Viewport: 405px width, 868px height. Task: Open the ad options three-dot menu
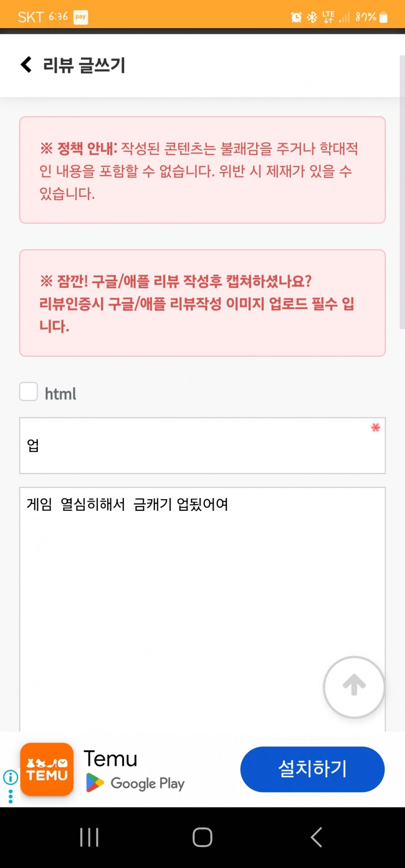[x=11, y=796]
